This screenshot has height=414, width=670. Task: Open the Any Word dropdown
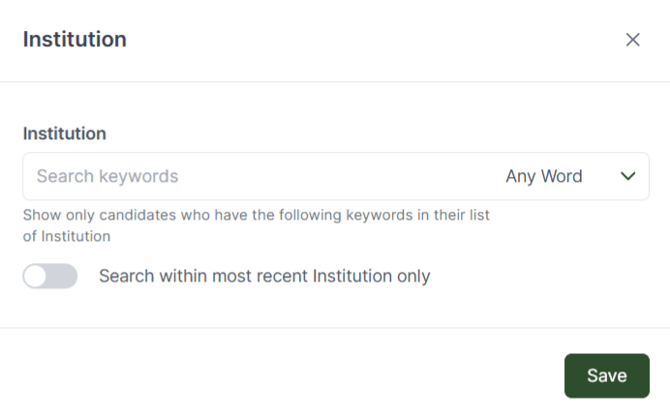[x=570, y=177]
